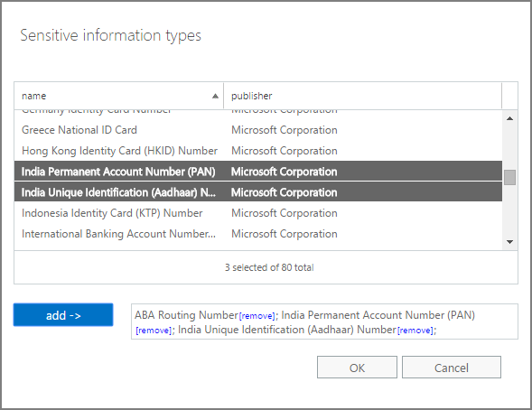Select the India Unique Identification (Aadhaar) row
The image size is (532, 410).
(x=258, y=192)
